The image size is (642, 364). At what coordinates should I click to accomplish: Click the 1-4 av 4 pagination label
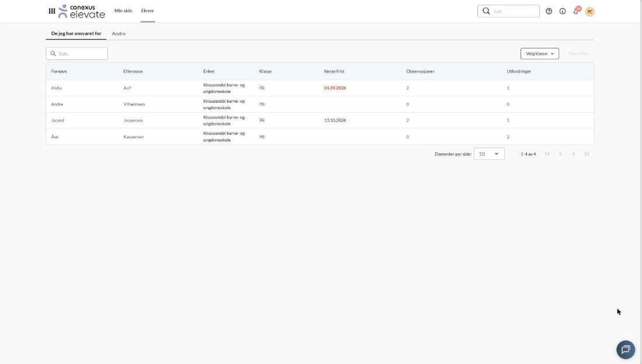pos(528,154)
